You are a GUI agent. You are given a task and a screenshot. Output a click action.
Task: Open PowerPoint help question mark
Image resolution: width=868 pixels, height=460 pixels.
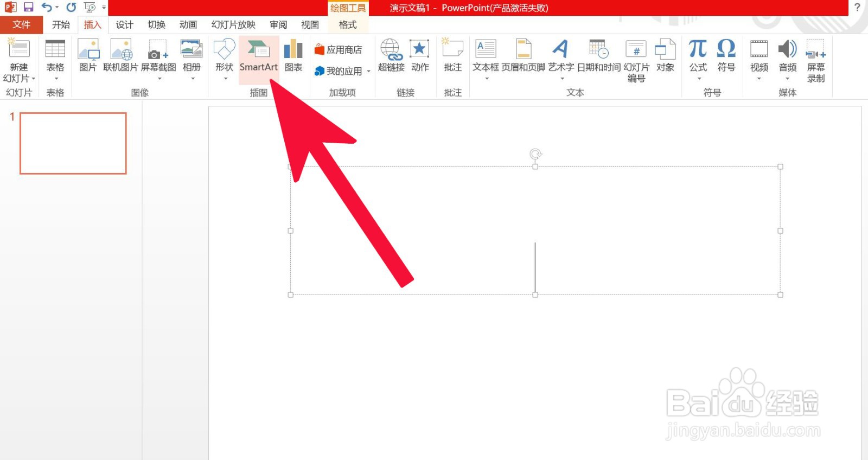[857, 7]
